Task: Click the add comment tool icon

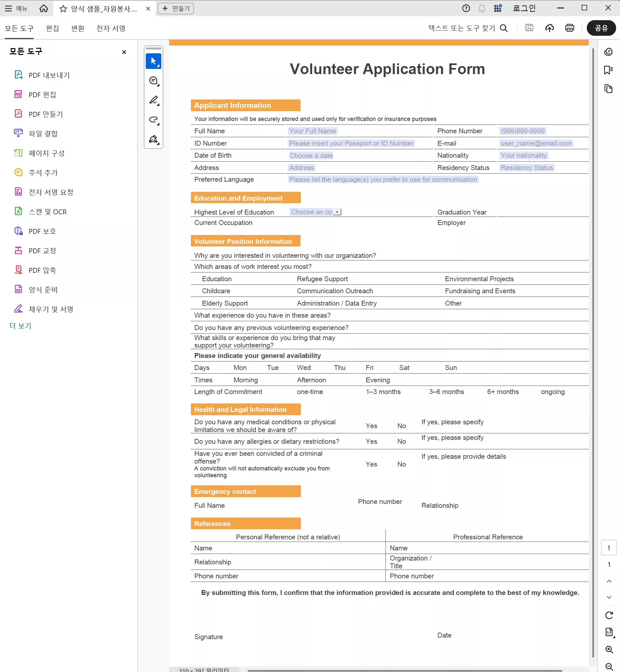Action: pyautogui.click(x=153, y=81)
